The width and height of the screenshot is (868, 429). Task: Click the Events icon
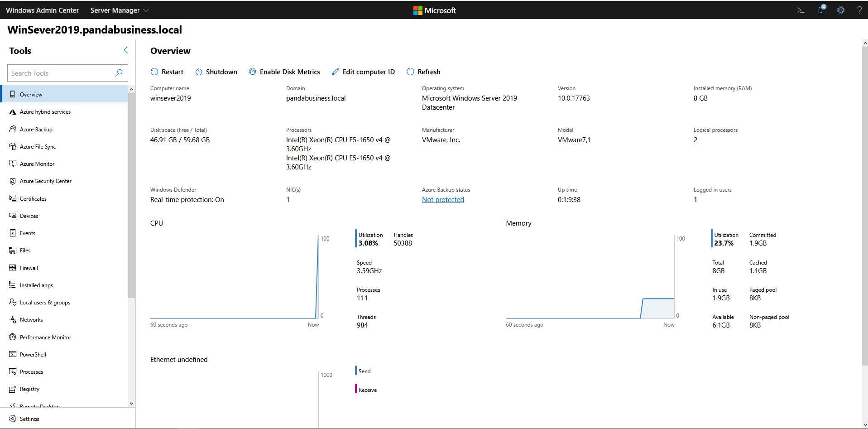[13, 233]
